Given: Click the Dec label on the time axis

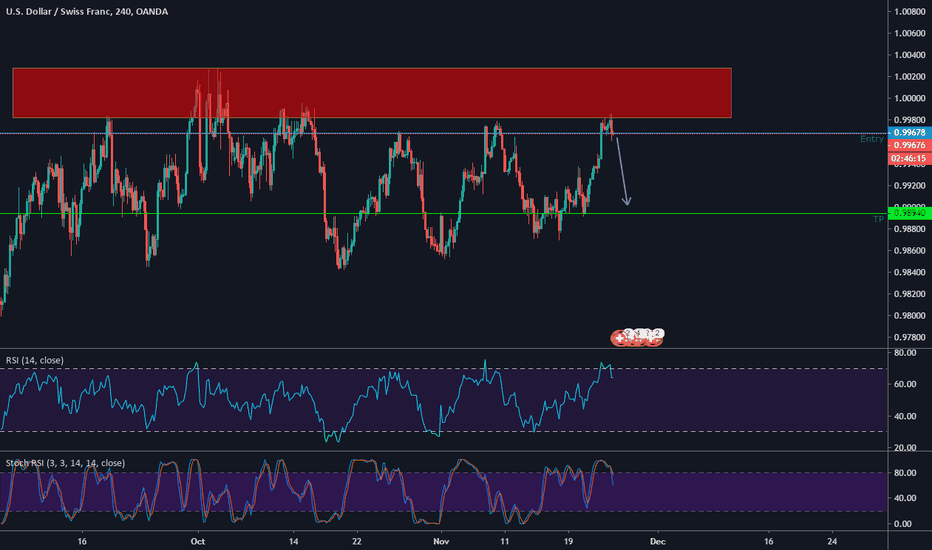Looking at the screenshot, I should tap(657, 542).
